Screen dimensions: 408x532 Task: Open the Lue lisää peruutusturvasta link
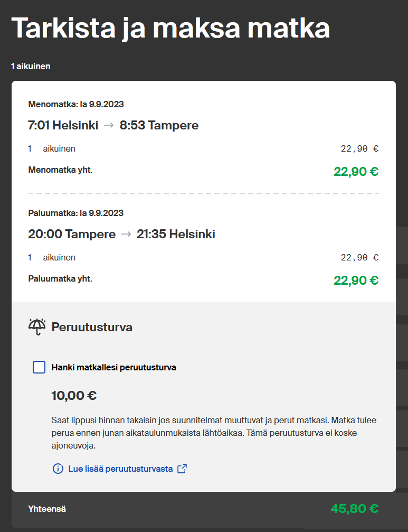click(x=120, y=469)
